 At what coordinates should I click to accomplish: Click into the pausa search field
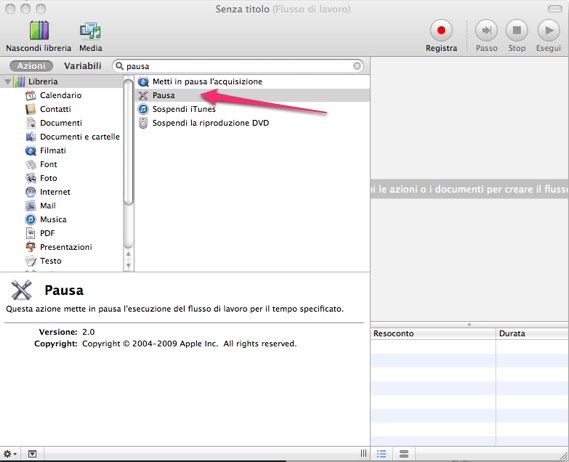pos(238,66)
